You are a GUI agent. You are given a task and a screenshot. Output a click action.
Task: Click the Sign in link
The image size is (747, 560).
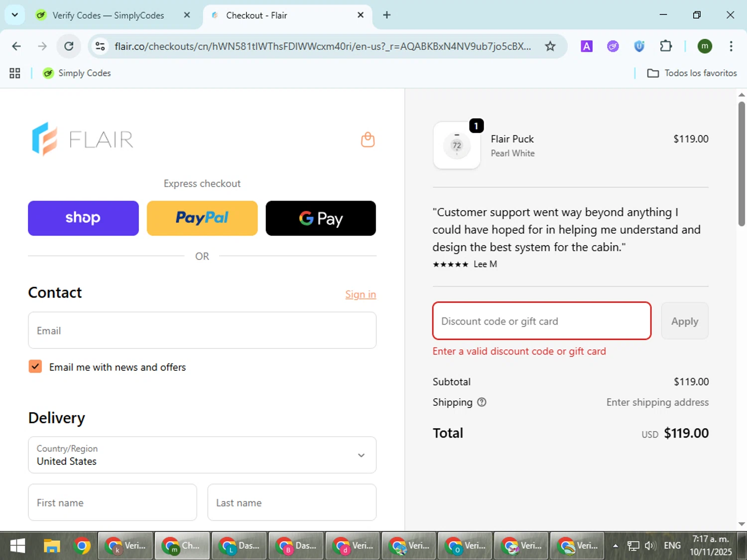coord(361,294)
